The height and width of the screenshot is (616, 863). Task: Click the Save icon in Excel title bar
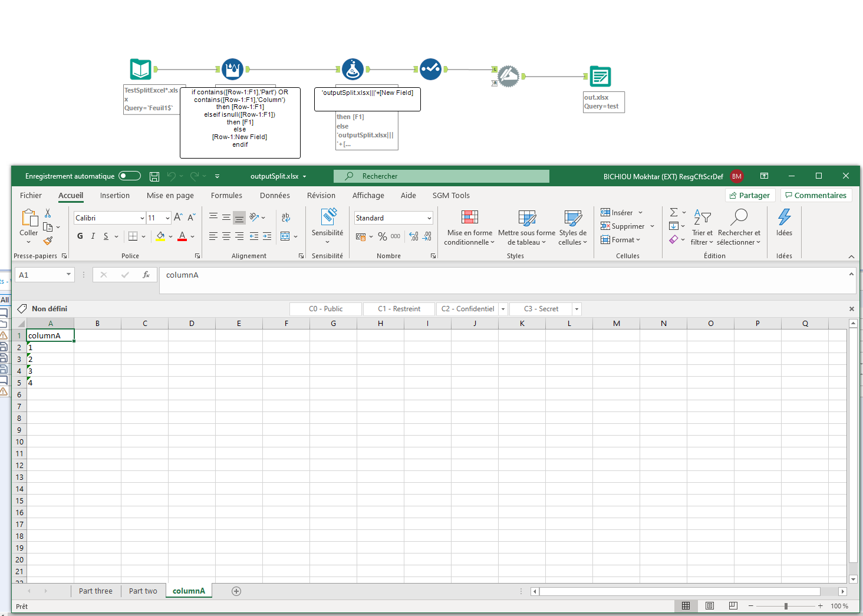click(154, 176)
